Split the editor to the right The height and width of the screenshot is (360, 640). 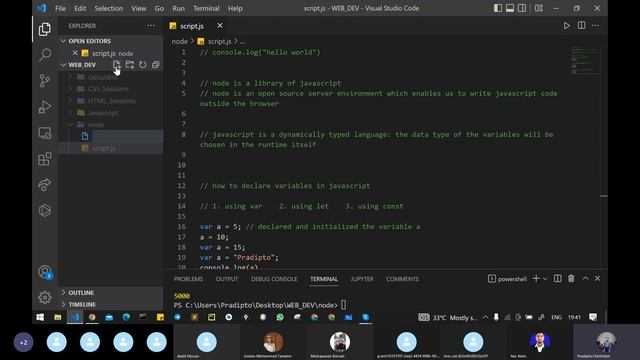pyautogui.click(x=581, y=26)
